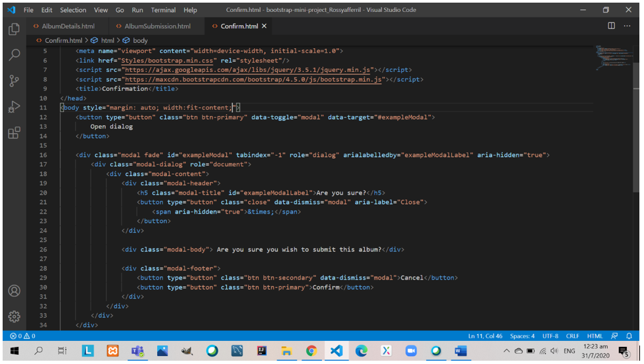Open the Selection menu
The width and height of the screenshot is (644, 364).
[73, 10]
